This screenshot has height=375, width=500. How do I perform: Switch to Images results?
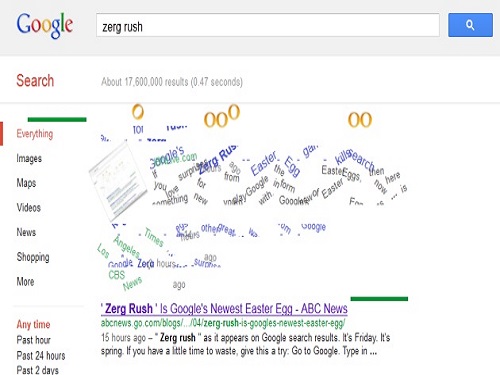29,158
